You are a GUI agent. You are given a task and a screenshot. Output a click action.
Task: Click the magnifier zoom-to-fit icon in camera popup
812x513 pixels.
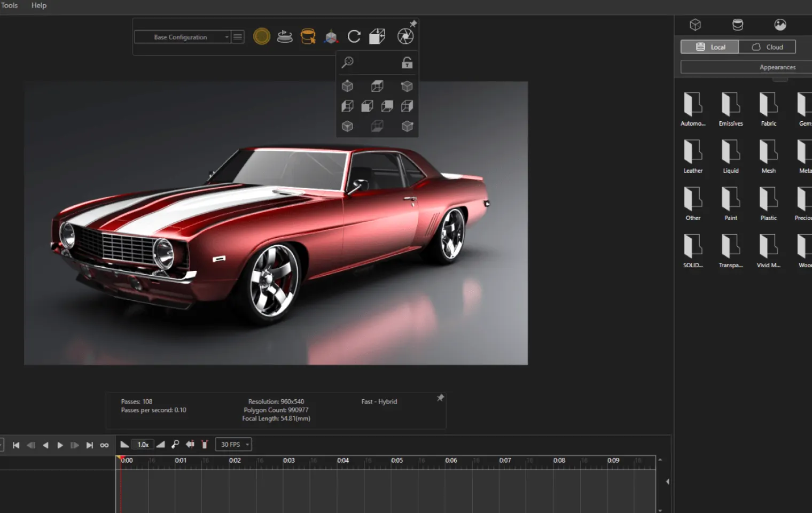[x=347, y=62]
